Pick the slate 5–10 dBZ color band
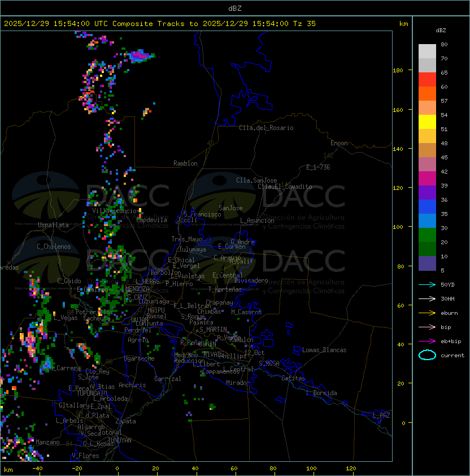The height and width of the screenshot is (476, 470). [x=427, y=263]
